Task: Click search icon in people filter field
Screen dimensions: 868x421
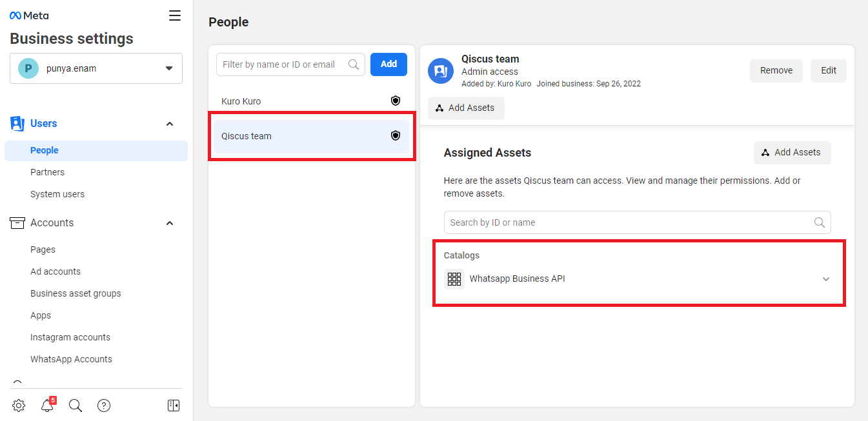Action: click(x=354, y=64)
